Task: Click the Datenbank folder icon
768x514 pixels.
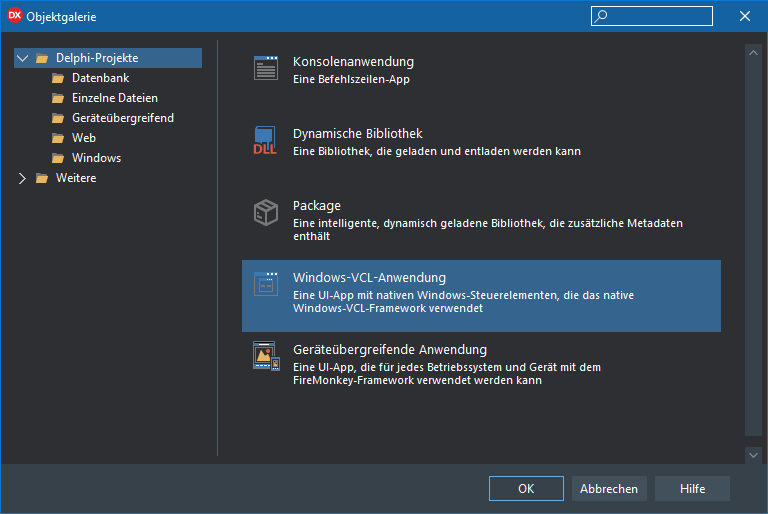Action: coord(58,78)
